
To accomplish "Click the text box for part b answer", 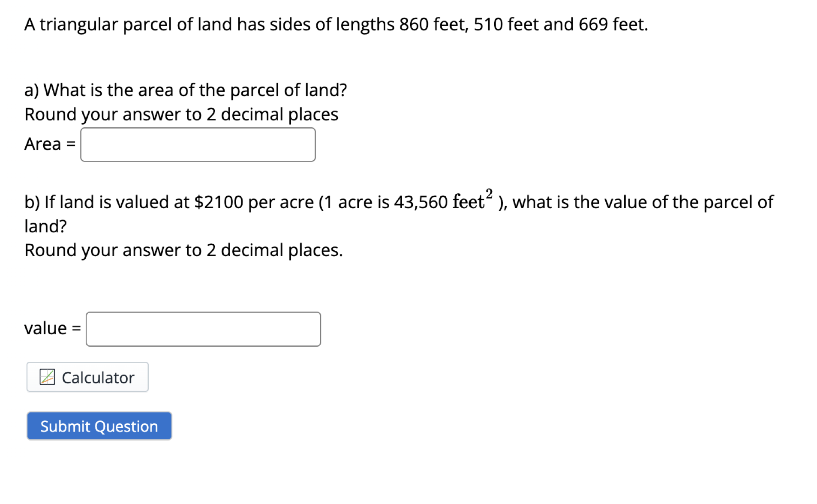I will 203,329.
